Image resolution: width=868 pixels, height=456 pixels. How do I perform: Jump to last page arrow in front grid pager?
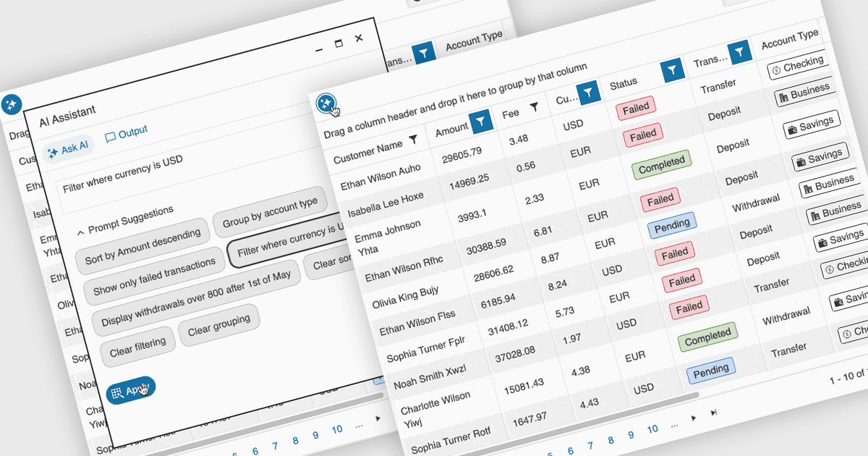click(x=714, y=412)
